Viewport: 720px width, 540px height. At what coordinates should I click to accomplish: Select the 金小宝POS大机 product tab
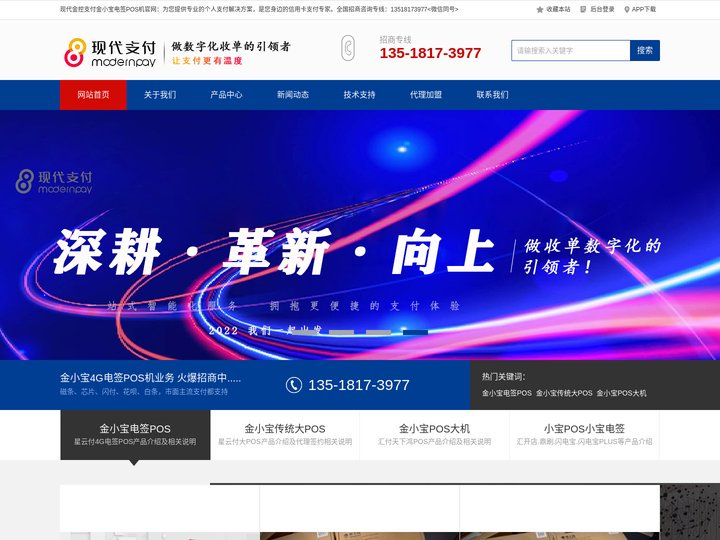[x=434, y=435]
